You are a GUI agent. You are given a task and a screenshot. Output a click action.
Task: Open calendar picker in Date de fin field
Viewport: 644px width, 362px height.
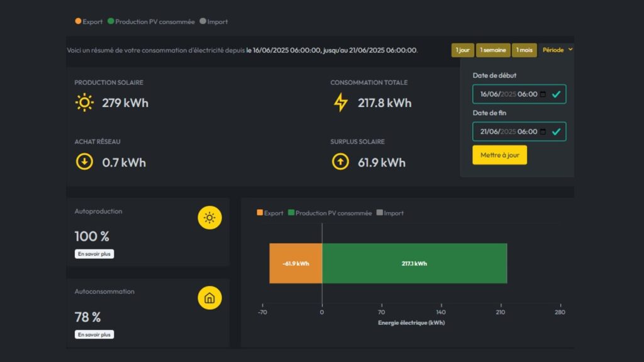click(543, 132)
